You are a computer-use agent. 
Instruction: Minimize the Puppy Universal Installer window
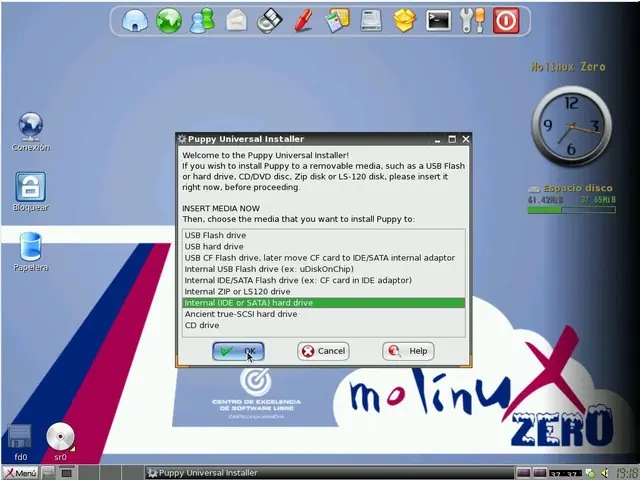pos(438,139)
